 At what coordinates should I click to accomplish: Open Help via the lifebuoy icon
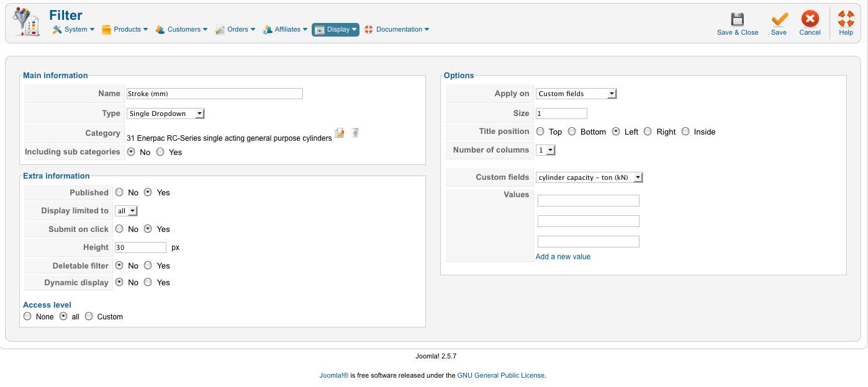point(846,19)
